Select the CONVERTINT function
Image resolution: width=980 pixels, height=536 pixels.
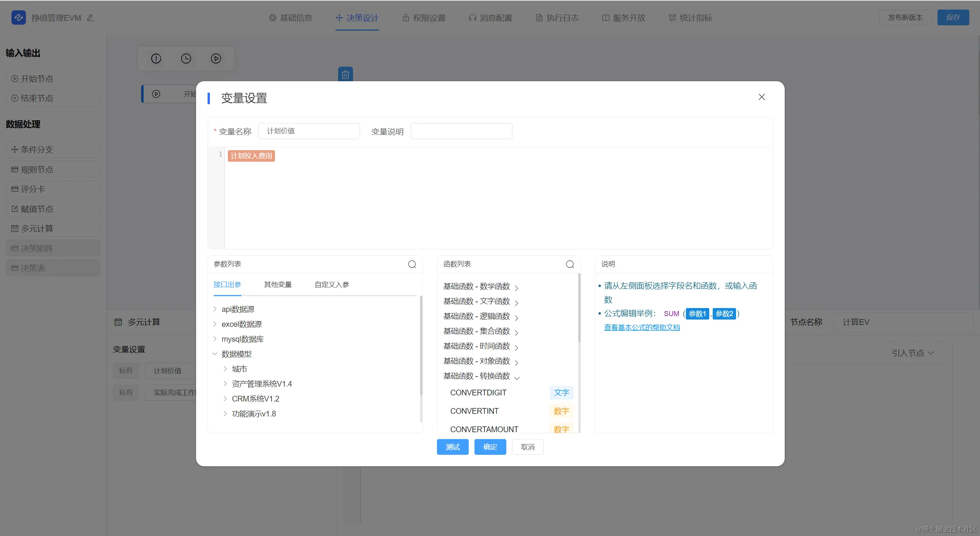[474, 411]
